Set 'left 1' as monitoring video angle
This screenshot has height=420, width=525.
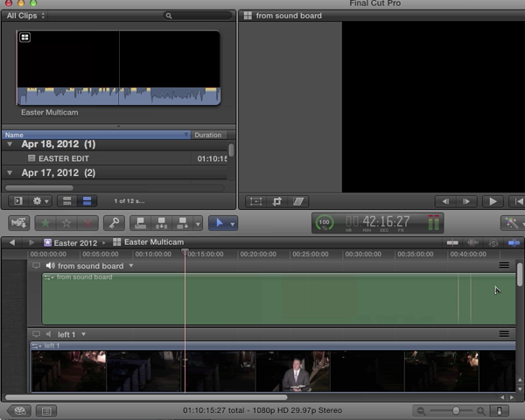[x=36, y=334]
